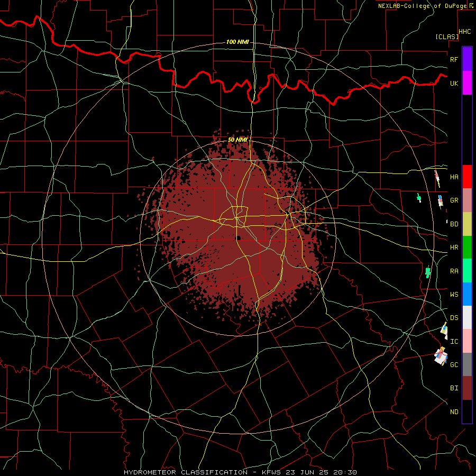Screen dimensions: 476x476
Task: Click the BD yellow legend color block
Action: 467,224
